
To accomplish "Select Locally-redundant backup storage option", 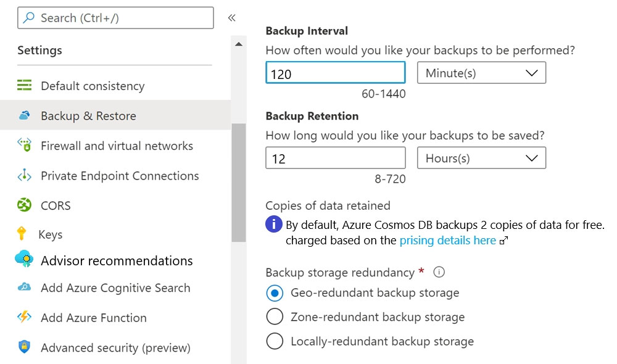I will point(275,341).
